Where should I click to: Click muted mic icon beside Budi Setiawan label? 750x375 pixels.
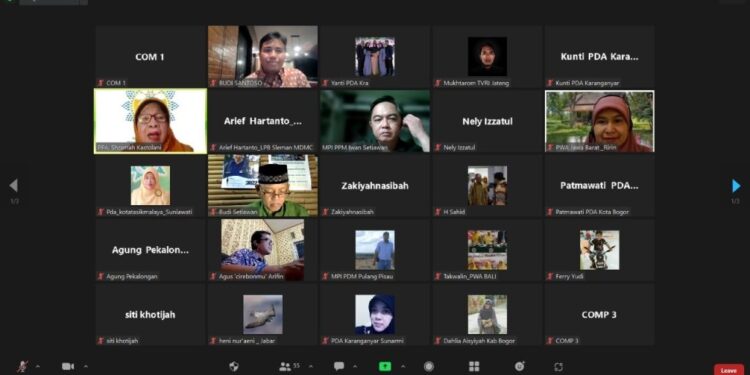coord(213,211)
